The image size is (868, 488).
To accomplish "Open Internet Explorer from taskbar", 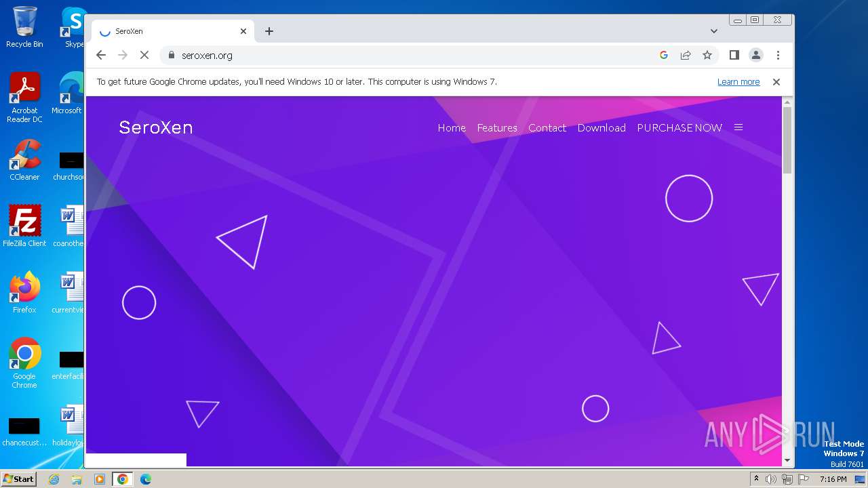I will [x=54, y=479].
